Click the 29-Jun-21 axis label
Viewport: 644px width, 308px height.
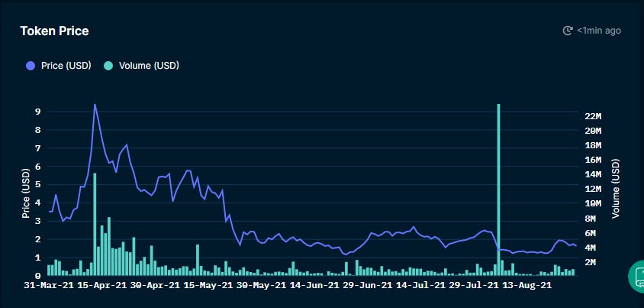tap(367, 285)
